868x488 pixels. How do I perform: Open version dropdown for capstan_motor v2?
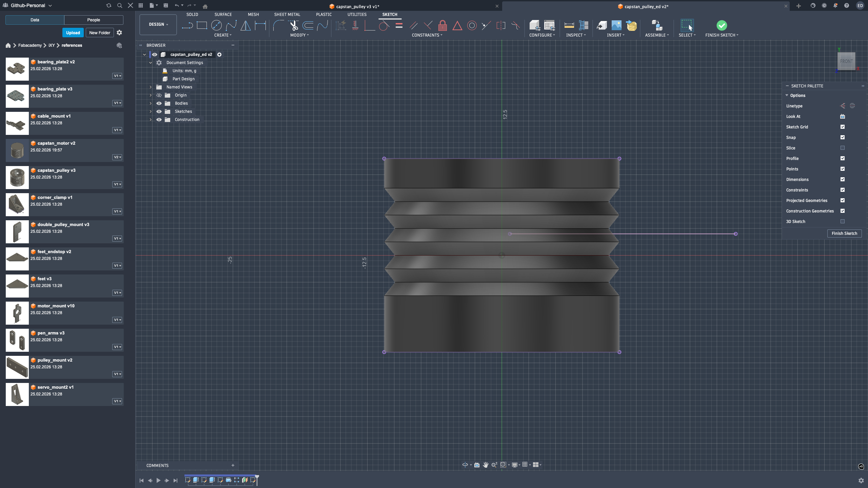117,157
